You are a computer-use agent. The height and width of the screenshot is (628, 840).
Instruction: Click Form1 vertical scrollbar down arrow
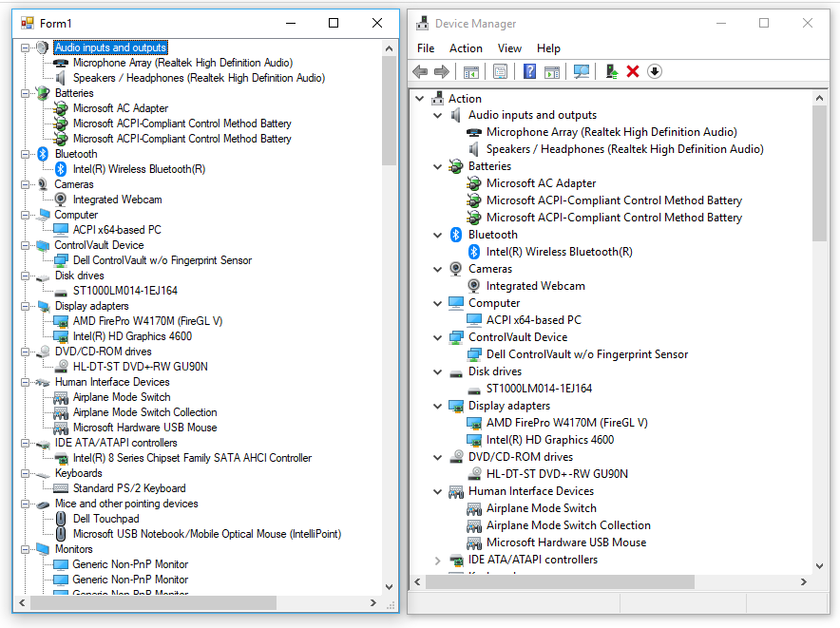click(389, 587)
